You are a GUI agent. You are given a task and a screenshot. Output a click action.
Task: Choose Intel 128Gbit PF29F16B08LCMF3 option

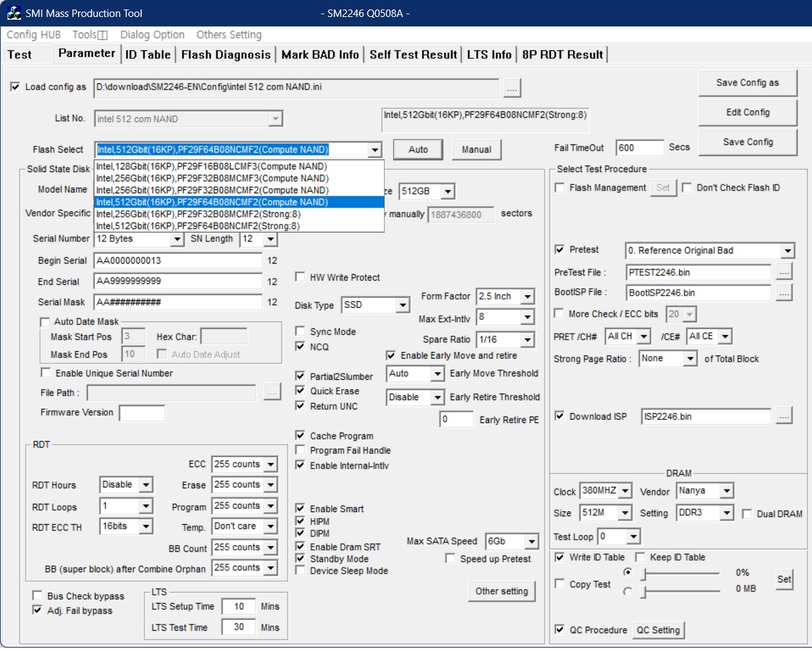point(239,166)
